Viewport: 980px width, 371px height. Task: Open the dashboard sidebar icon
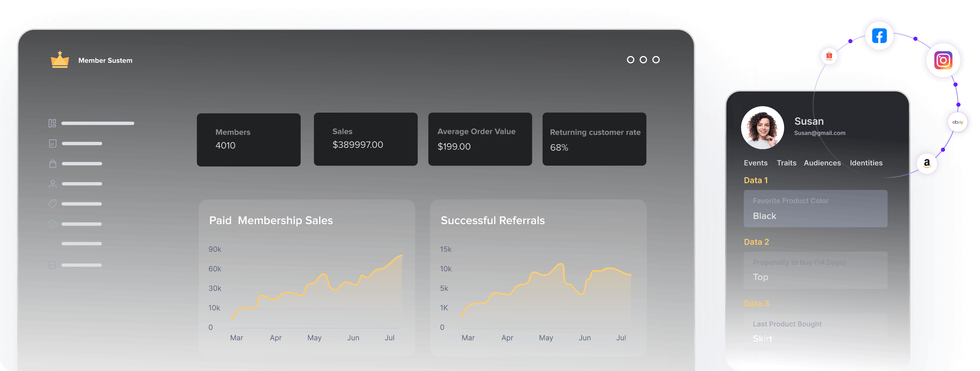53,123
